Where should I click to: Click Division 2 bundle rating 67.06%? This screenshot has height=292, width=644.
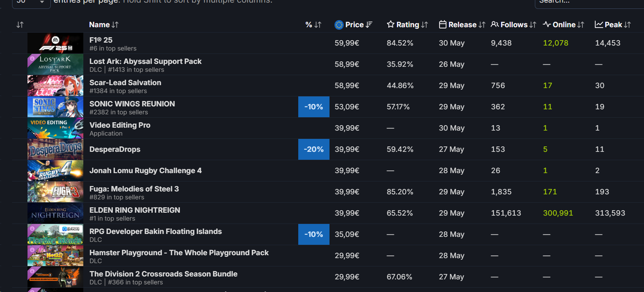click(x=400, y=277)
